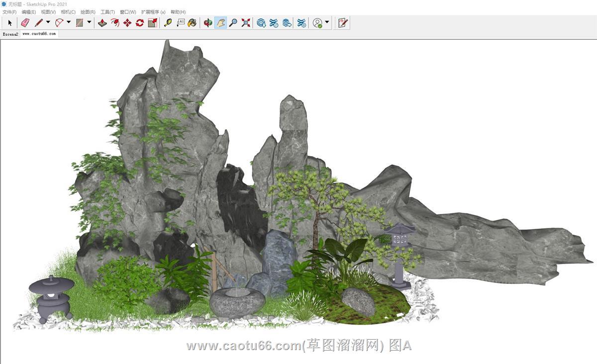597x364 pixels.
Task: Select the Eraser tool
Action: (x=25, y=22)
